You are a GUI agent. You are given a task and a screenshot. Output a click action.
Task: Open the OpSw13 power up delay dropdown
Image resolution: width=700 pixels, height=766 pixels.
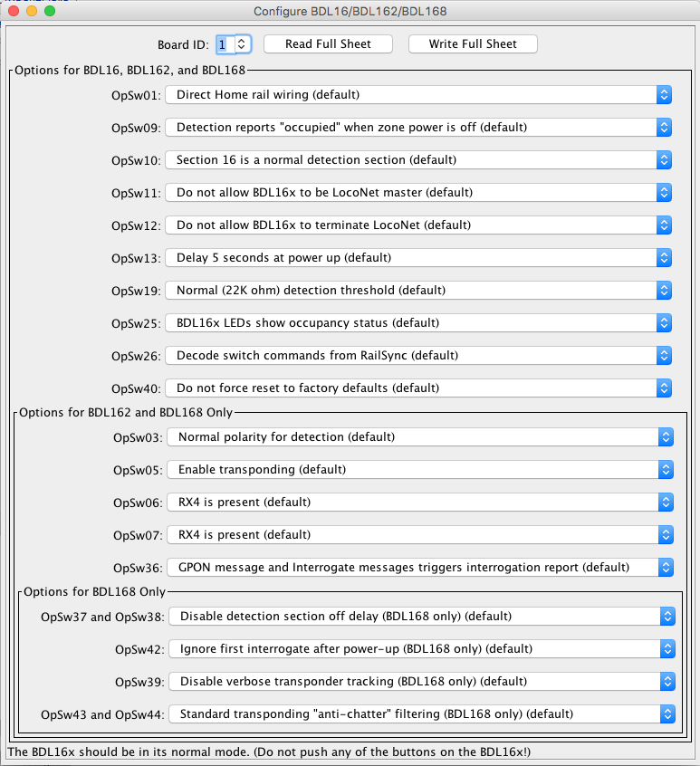point(417,258)
